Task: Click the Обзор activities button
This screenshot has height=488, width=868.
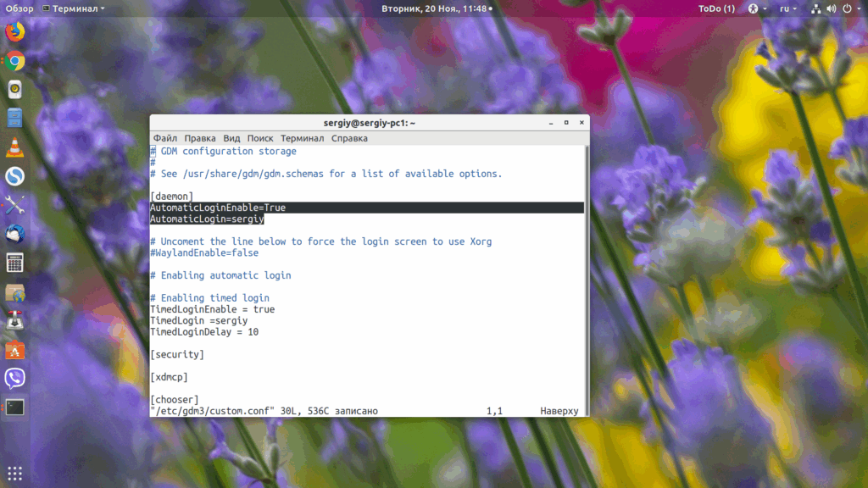Action: pos(19,8)
